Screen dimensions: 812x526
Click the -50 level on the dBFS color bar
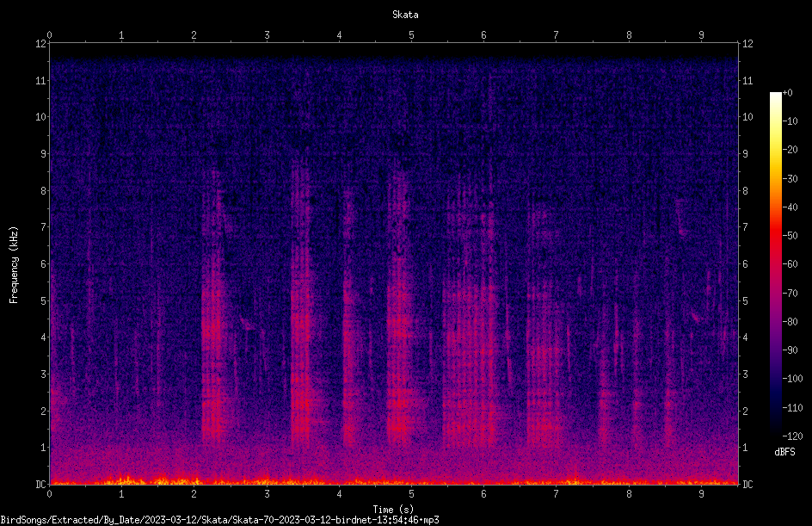pyautogui.click(x=790, y=235)
